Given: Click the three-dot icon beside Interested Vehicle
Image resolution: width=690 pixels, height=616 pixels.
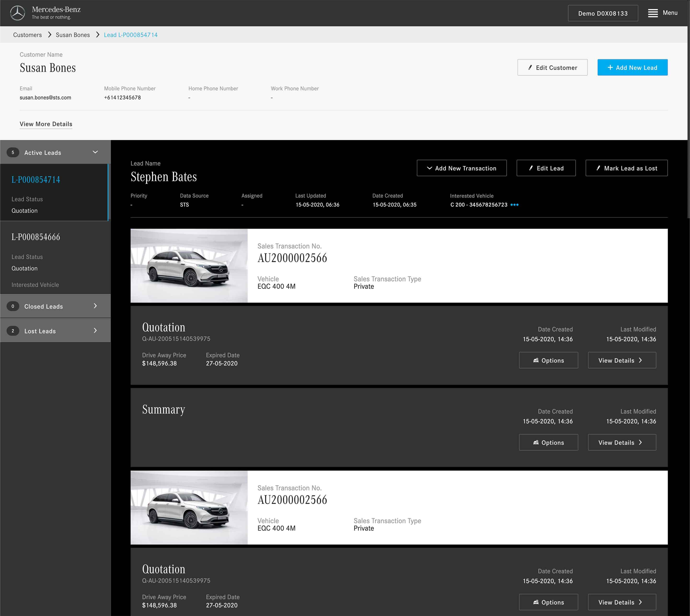Looking at the screenshot, I should (514, 205).
